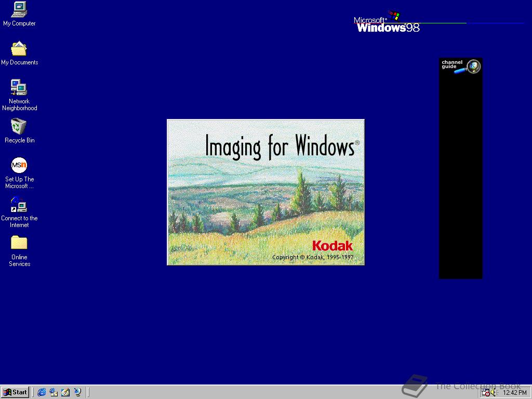The image size is (532, 399).
Task: Click the Kodak logo on the splash screen
Action: point(332,246)
